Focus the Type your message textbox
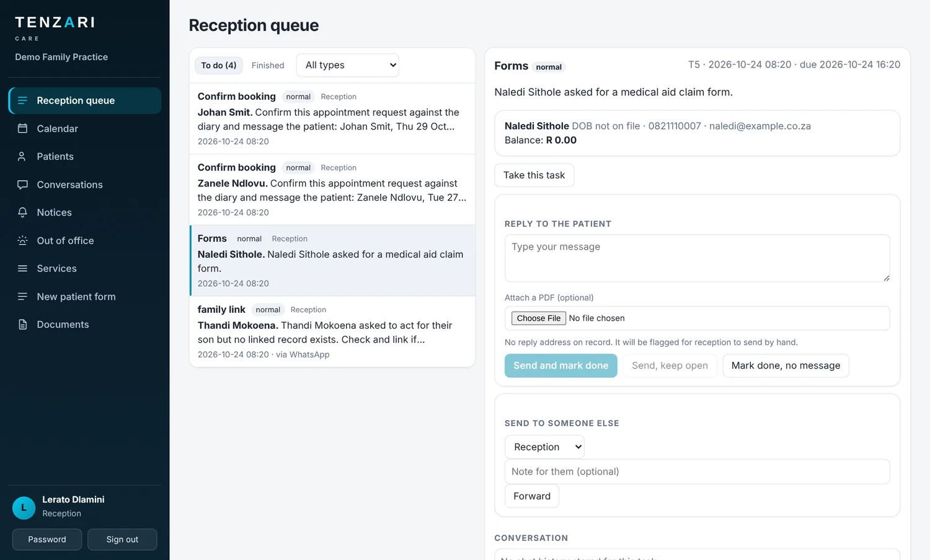This screenshot has height=560, width=930. pyautogui.click(x=697, y=258)
